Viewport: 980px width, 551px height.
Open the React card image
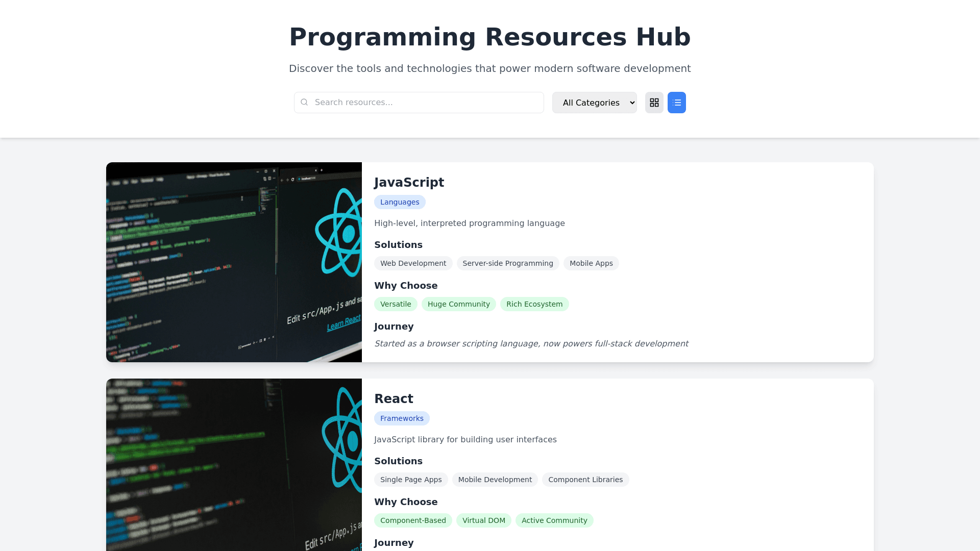coord(234,464)
